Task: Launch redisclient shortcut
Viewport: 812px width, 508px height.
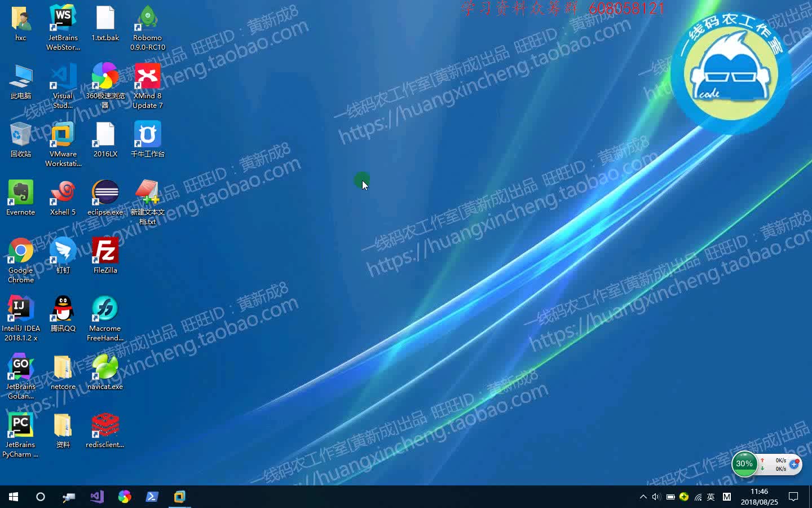Action: (105, 430)
